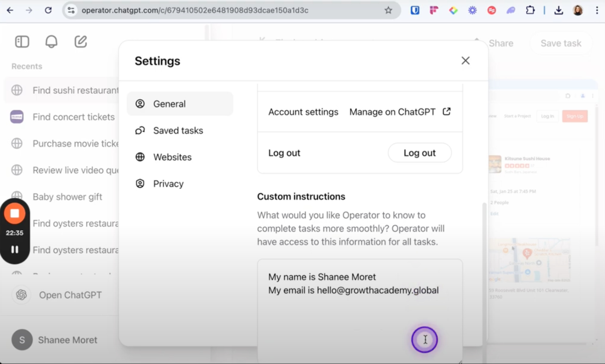Open site information icon in address bar
The image size is (605, 364).
tap(71, 10)
